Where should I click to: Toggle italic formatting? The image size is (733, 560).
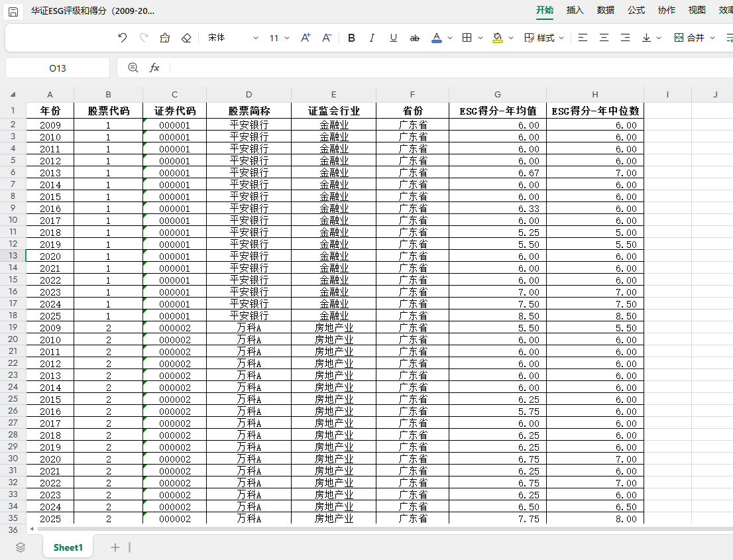click(x=372, y=38)
